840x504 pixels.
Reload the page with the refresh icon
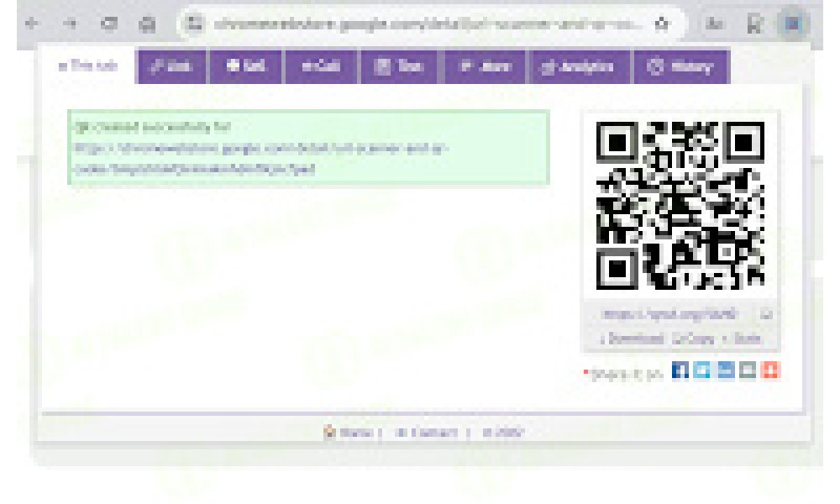109,24
